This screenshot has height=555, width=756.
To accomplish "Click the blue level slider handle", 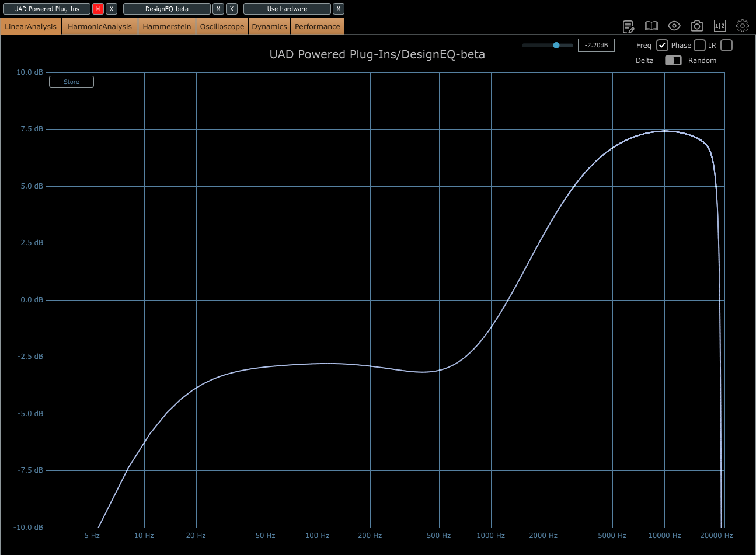I will point(556,45).
